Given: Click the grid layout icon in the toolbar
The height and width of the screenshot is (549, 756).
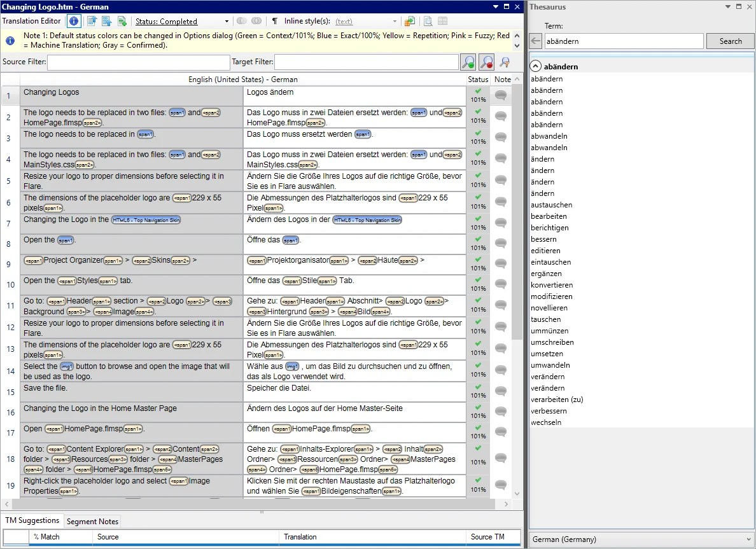Looking at the screenshot, I should click(443, 20).
